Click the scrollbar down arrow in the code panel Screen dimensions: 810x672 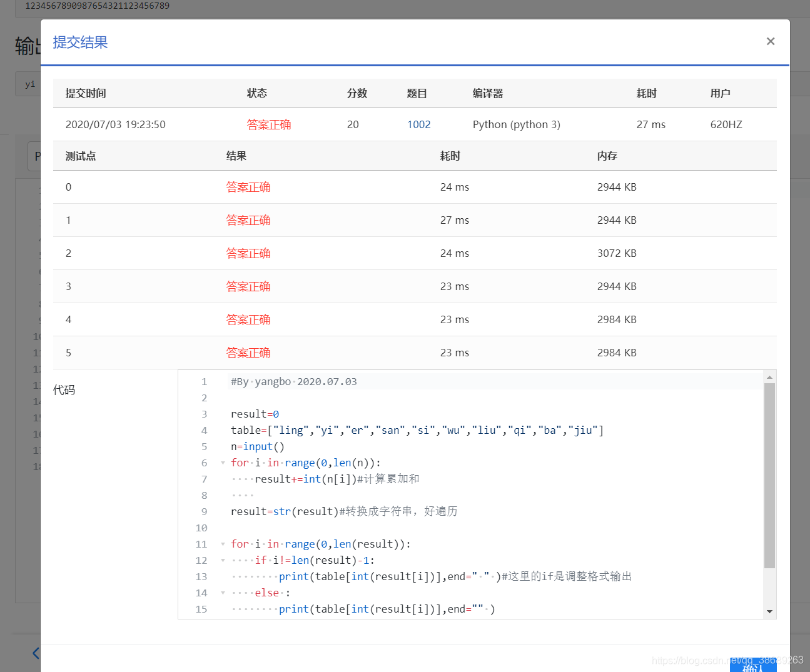(769, 611)
